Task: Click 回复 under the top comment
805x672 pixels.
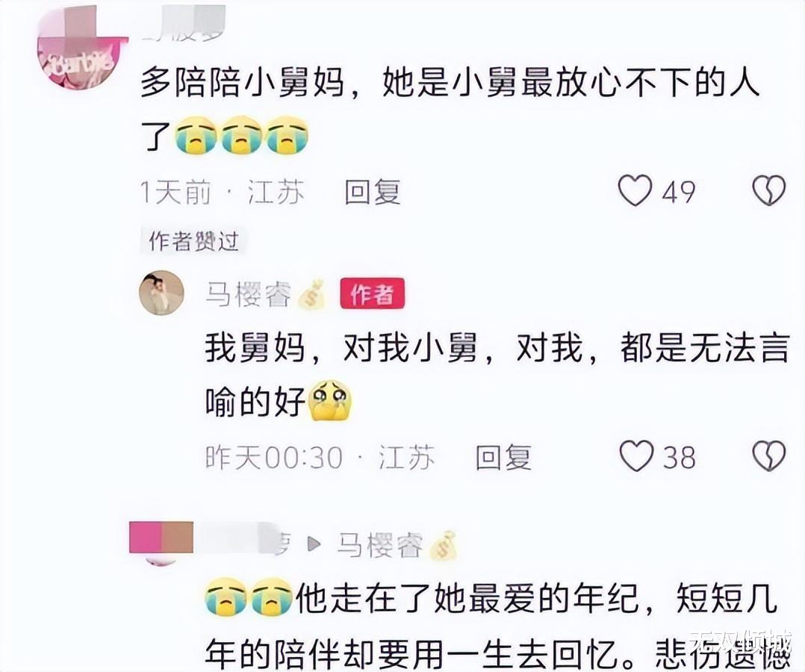Action: coord(372,192)
